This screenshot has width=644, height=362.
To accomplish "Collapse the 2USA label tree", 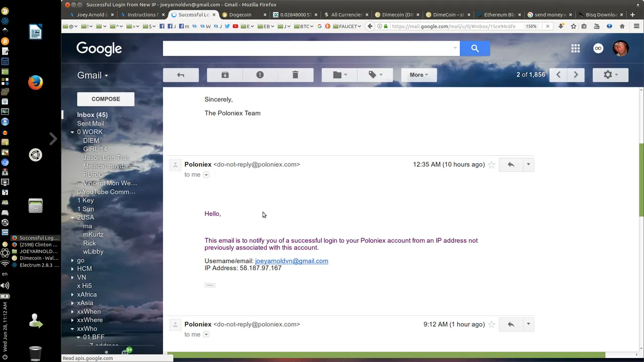I will point(72,218).
